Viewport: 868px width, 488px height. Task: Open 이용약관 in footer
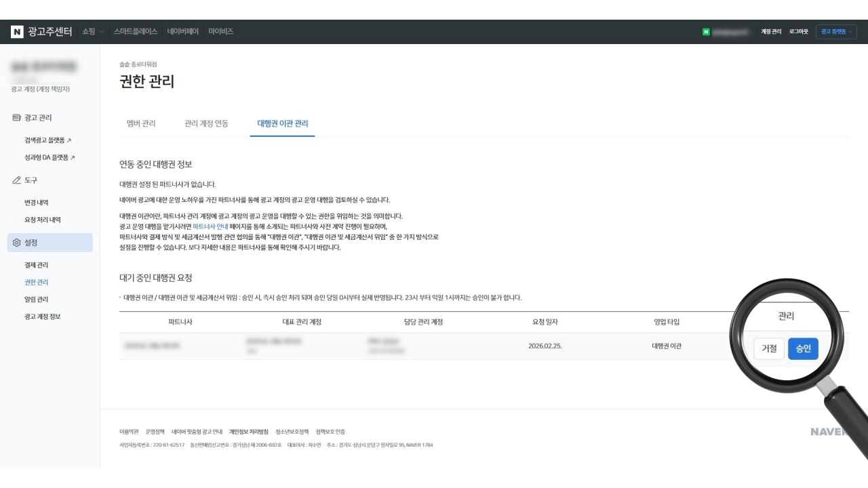tap(128, 432)
